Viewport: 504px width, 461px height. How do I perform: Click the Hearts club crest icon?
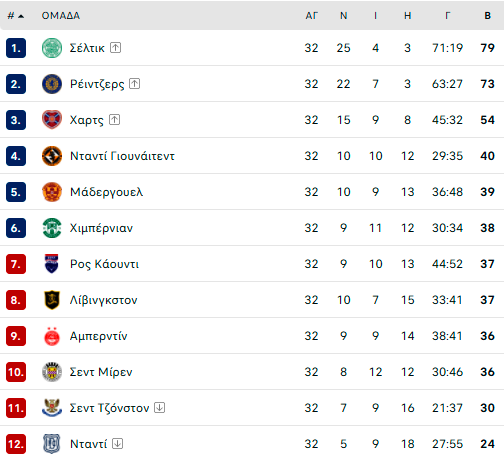point(52,120)
